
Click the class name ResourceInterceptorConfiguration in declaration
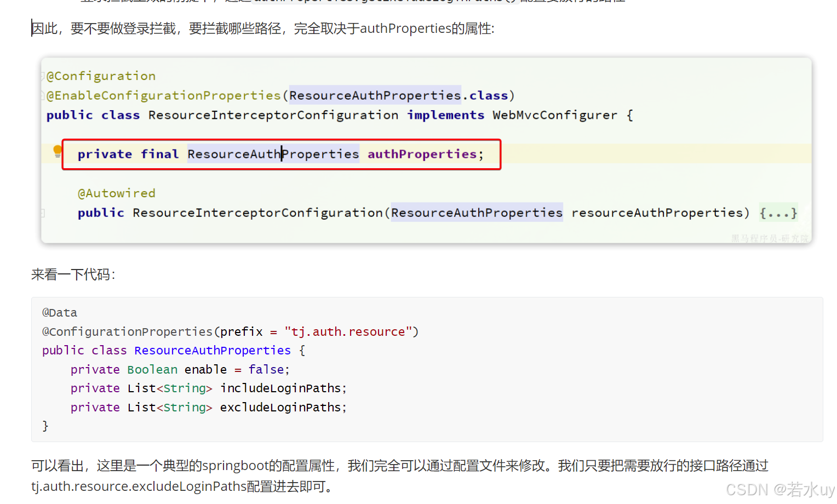click(273, 115)
